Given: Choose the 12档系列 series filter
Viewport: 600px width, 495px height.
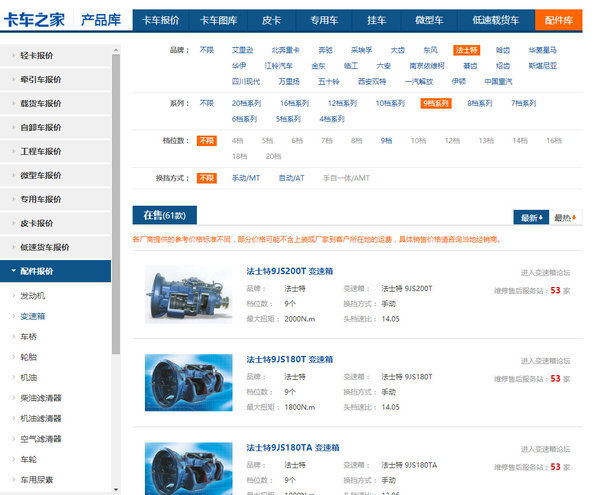Looking at the screenshot, I should tap(342, 103).
